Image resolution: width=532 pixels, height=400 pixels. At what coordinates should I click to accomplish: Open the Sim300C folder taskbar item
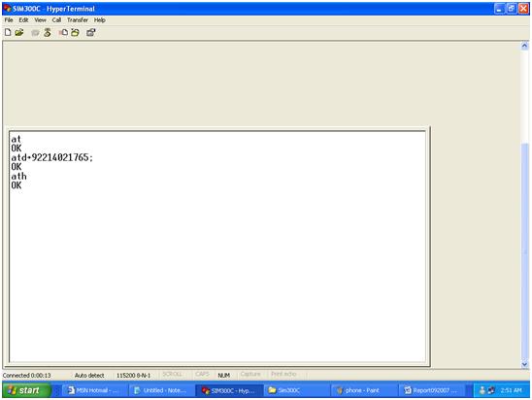tap(296, 390)
